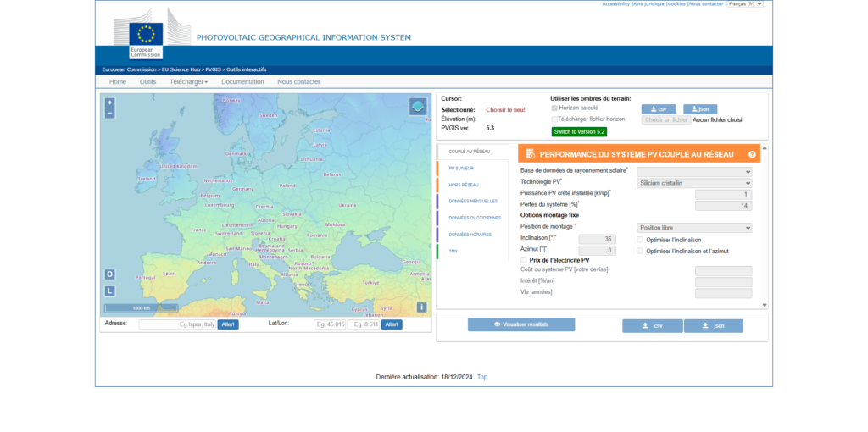Click Choisir un fichier button
Image resolution: width=868 pixels, height=432 pixels.
tap(666, 119)
